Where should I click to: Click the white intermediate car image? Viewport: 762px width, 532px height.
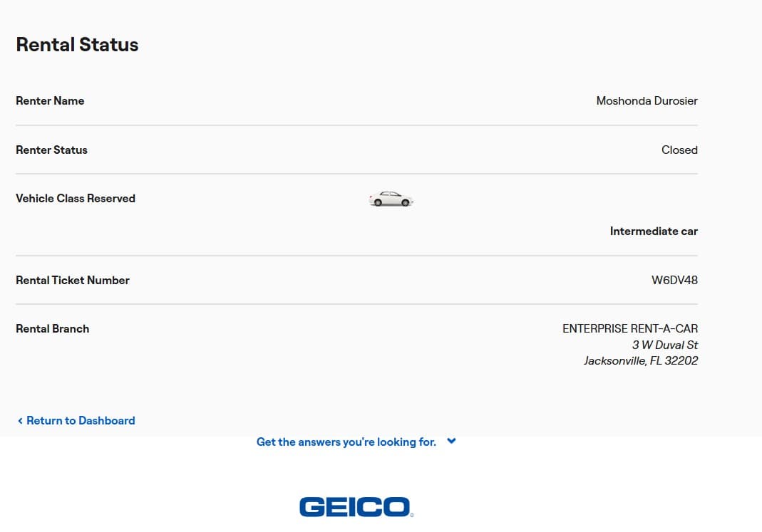pos(391,199)
